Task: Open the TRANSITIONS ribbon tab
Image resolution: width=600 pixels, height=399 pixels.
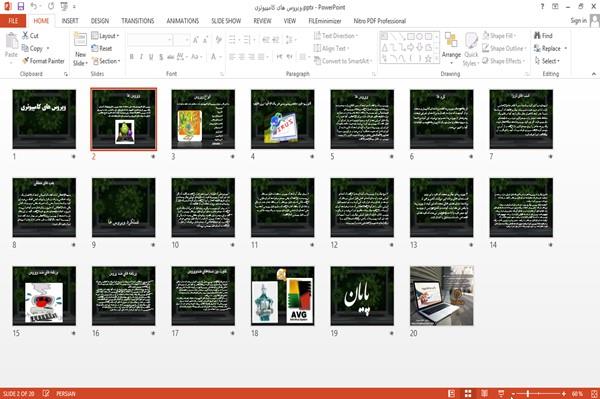Action: click(x=138, y=21)
